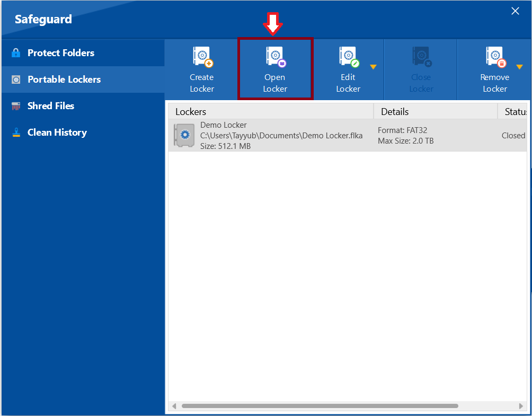Expand the Remove Locker dropdown arrow
This screenshot has width=532, height=416.
click(519, 67)
